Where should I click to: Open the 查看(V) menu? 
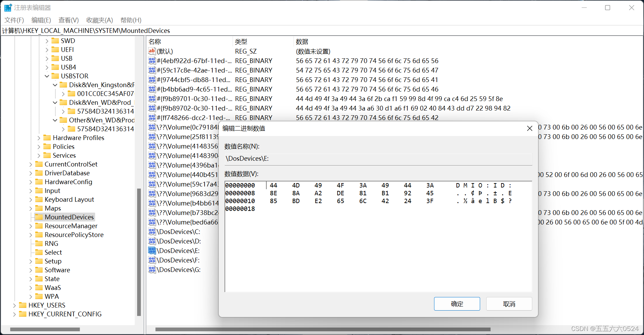69,20
